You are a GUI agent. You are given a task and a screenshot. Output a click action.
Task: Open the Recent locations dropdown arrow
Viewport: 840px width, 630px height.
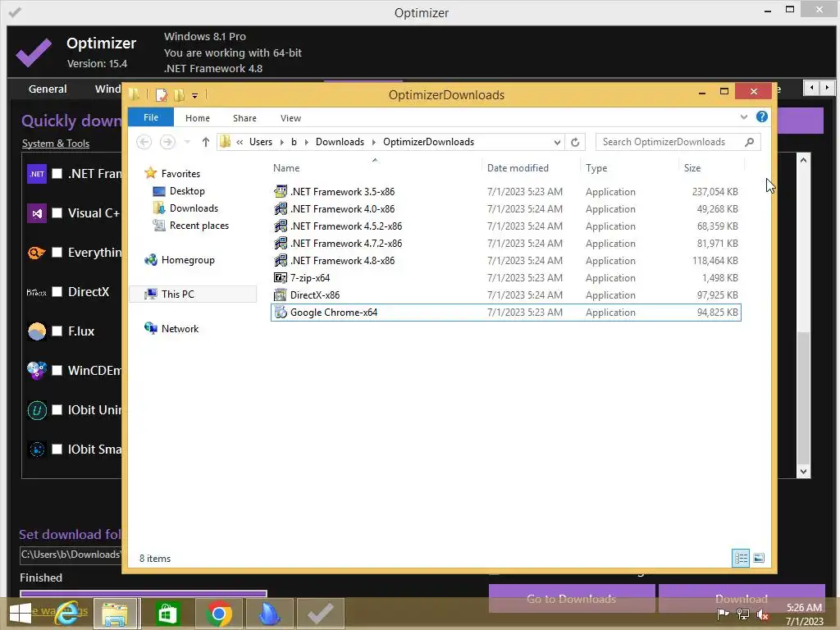(x=187, y=142)
